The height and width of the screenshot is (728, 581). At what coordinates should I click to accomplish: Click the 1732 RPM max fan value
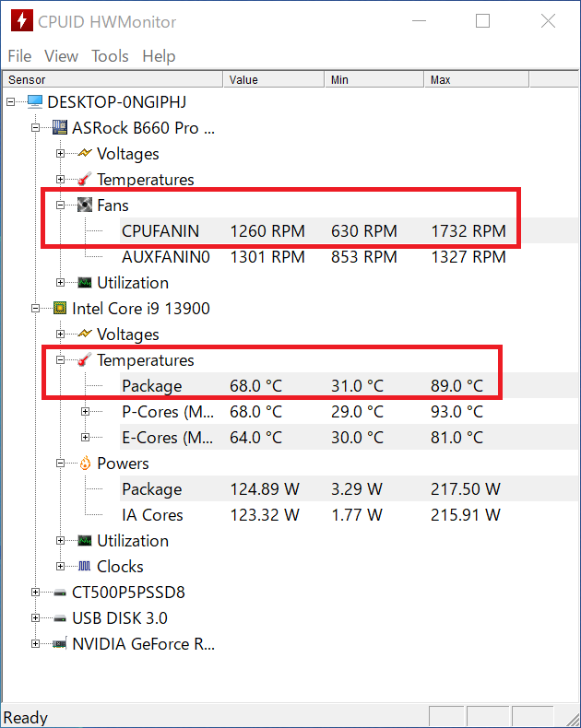pyautogui.click(x=468, y=230)
